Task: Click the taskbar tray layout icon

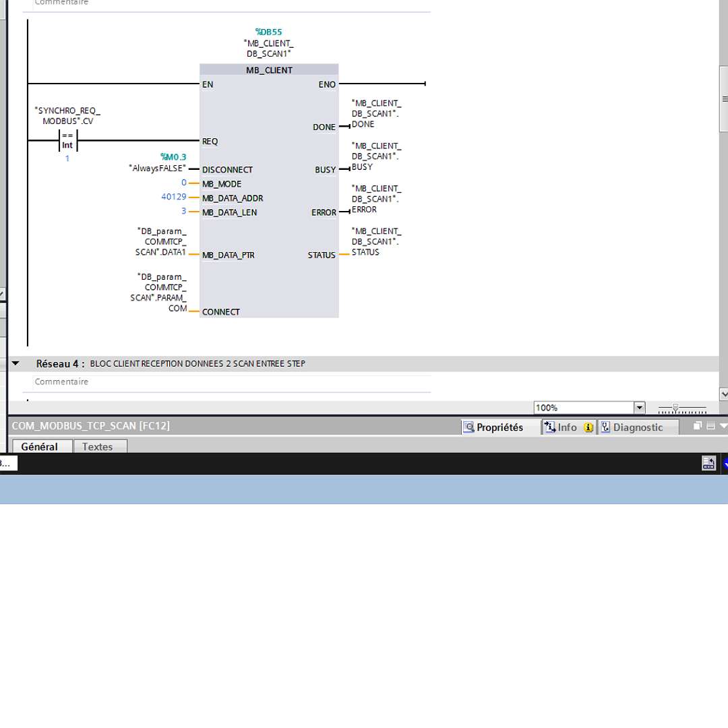Action: click(708, 464)
